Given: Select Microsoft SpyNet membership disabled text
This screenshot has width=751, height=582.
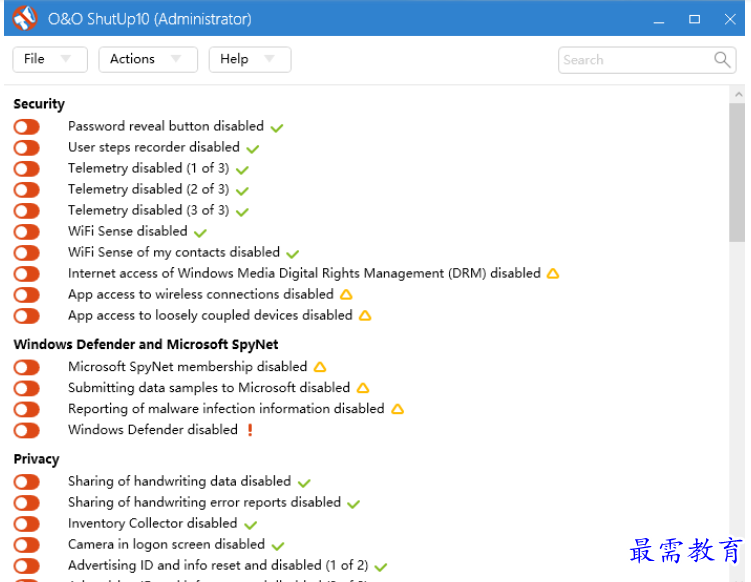Looking at the screenshot, I should [x=187, y=366].
